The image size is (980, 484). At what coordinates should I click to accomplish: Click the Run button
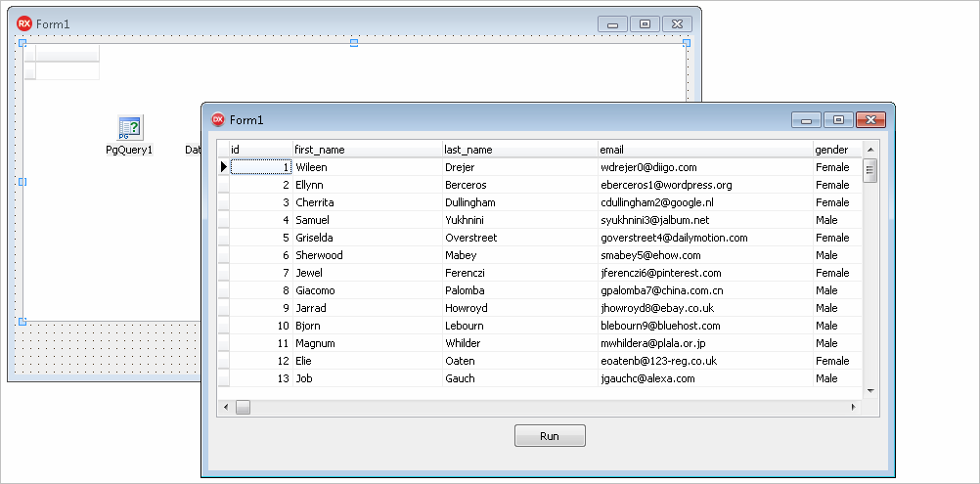coord(550,436)
